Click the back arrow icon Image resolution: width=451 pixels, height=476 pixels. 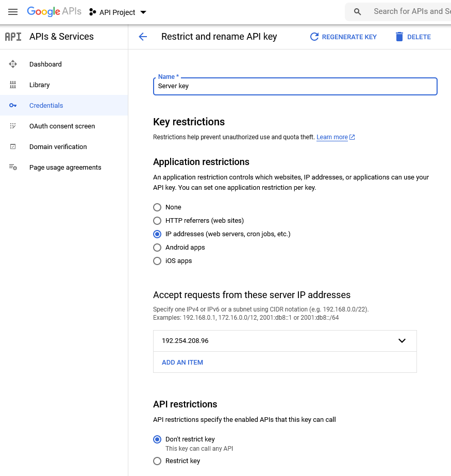tap(143, 37)
